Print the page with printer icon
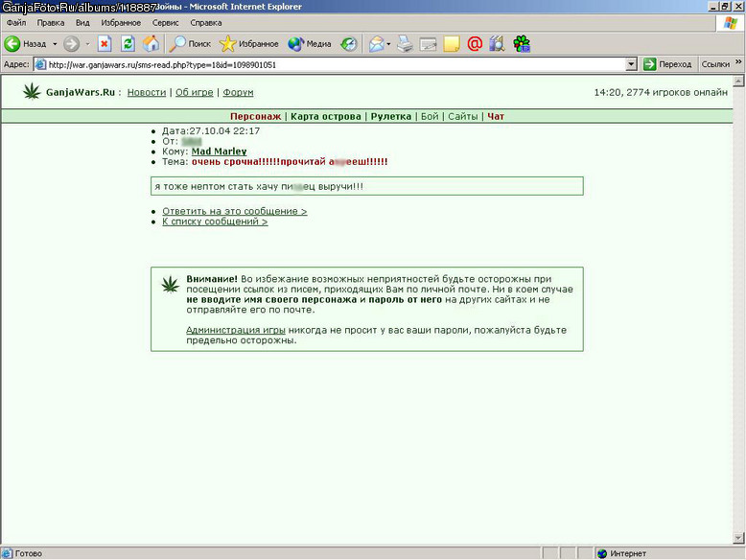 (x=405, y=44)
